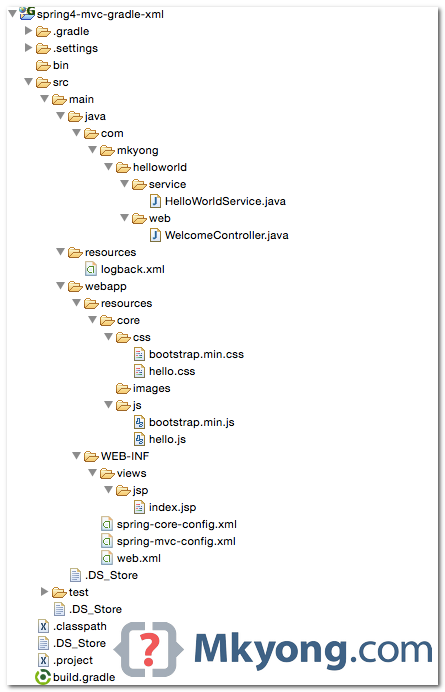Collapse the webapp folder arrow

61,286
